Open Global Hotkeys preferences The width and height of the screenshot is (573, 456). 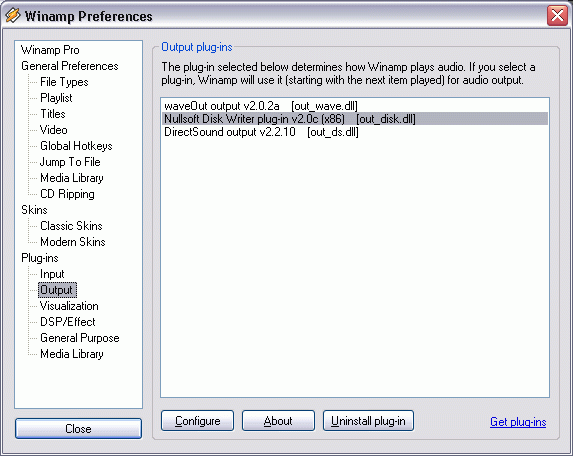76,146
